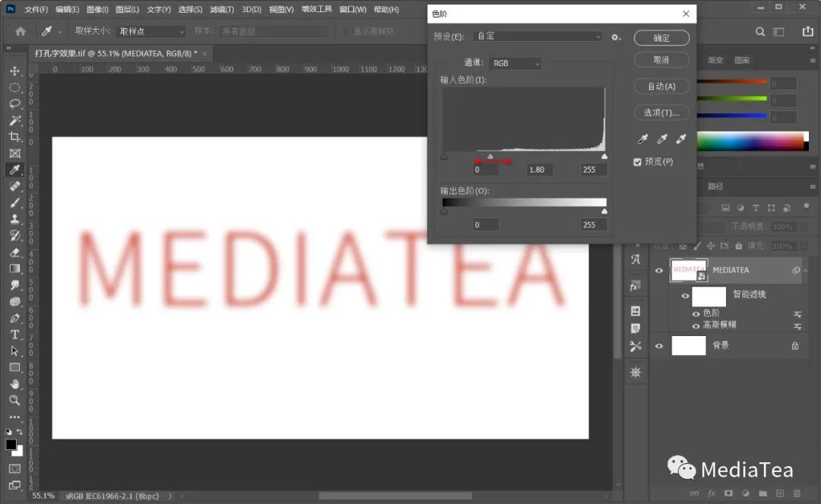
Task: Toggle Smart Filters visibility eye
Action: (x=685, y=296)
